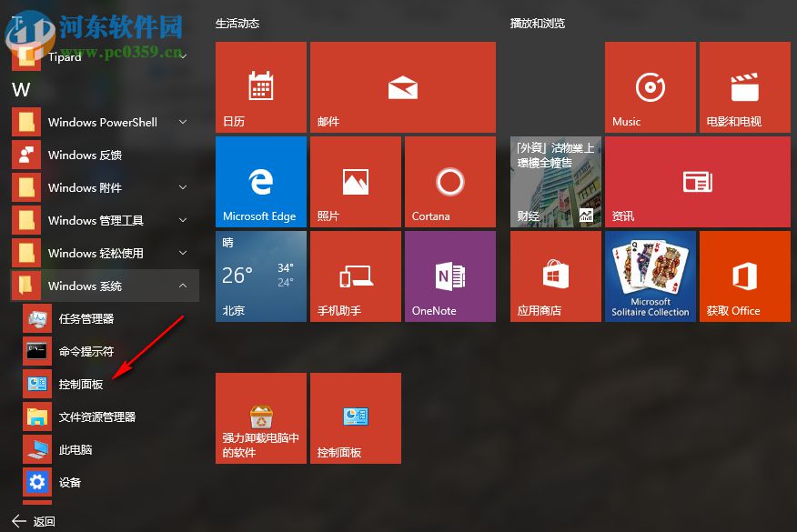Open the 照片 (Photos) app tile
Image resolution: width=797 pixels, height=532 pixels.
point(356,181)
